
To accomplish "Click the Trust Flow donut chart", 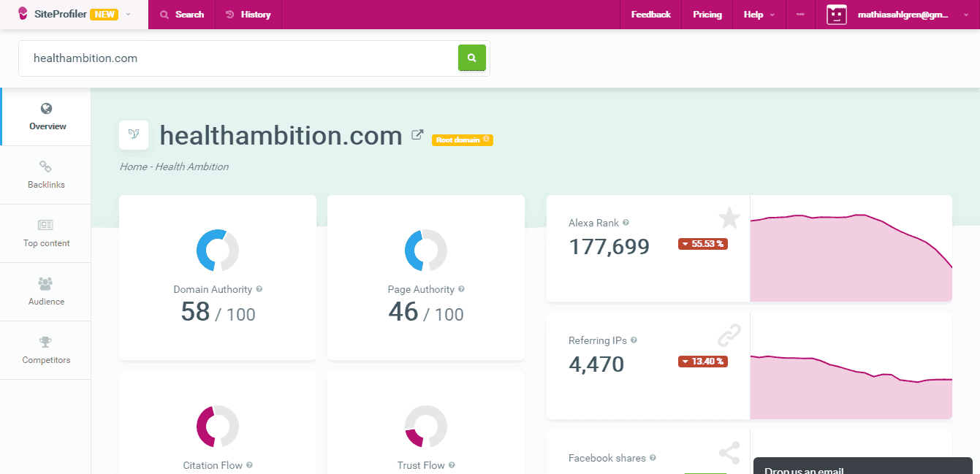I will [x=426, y=427].
